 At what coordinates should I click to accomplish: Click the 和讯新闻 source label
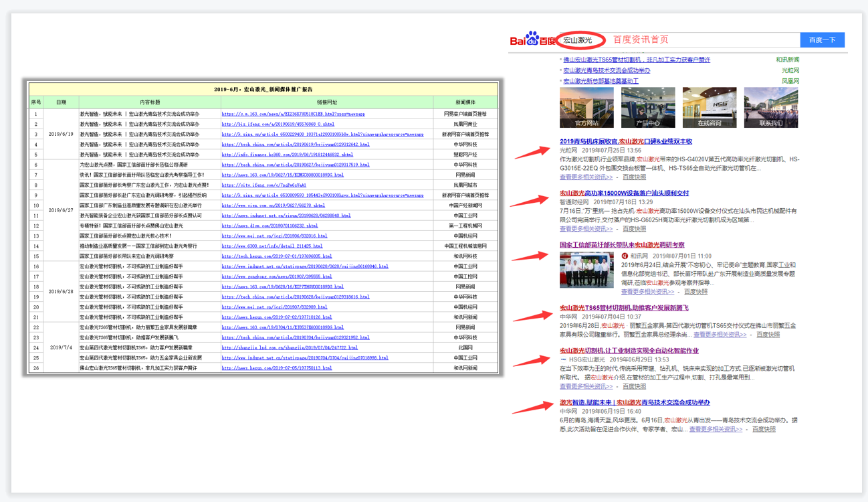pyautogui.click(x=787, y=60)
